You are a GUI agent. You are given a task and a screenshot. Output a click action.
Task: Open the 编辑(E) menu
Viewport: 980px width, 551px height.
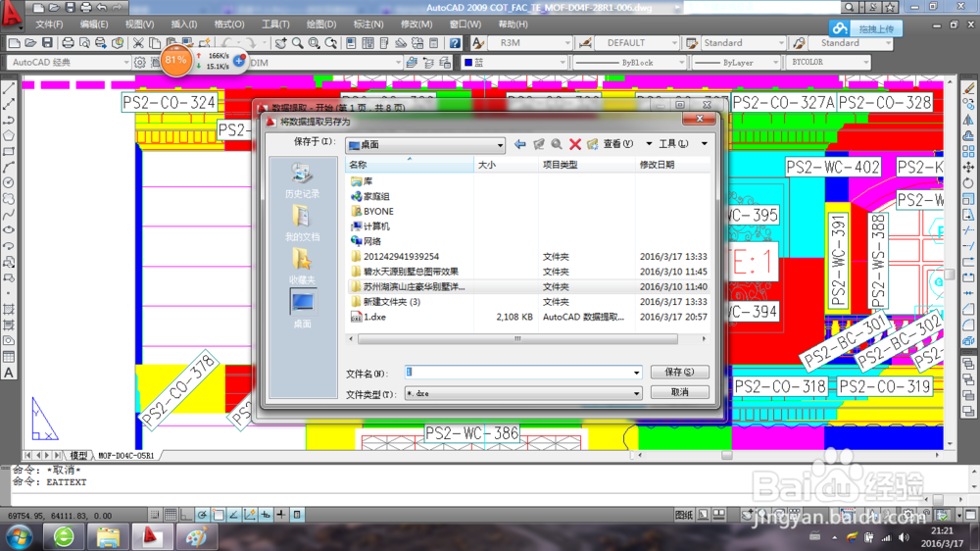click(94, 25)
